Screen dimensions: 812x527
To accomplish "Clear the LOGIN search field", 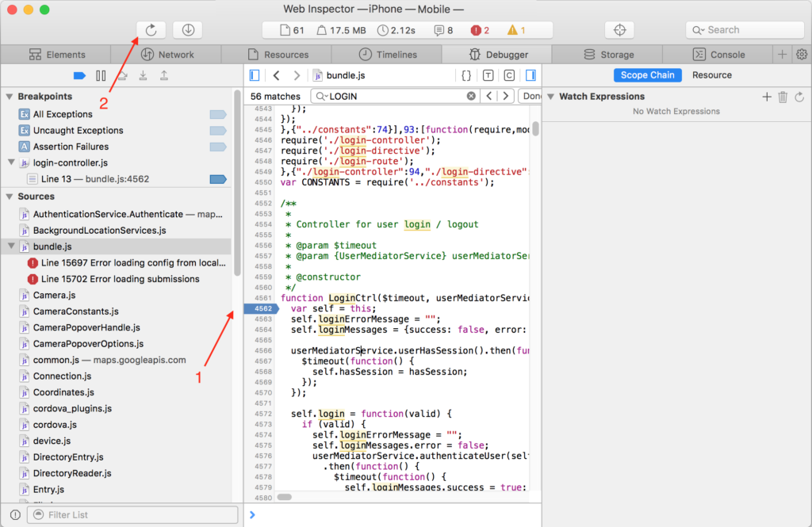I will coord(471,96).
